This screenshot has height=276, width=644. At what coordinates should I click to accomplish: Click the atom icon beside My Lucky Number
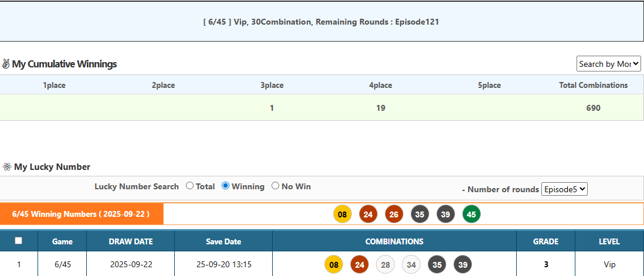point(6,167)
